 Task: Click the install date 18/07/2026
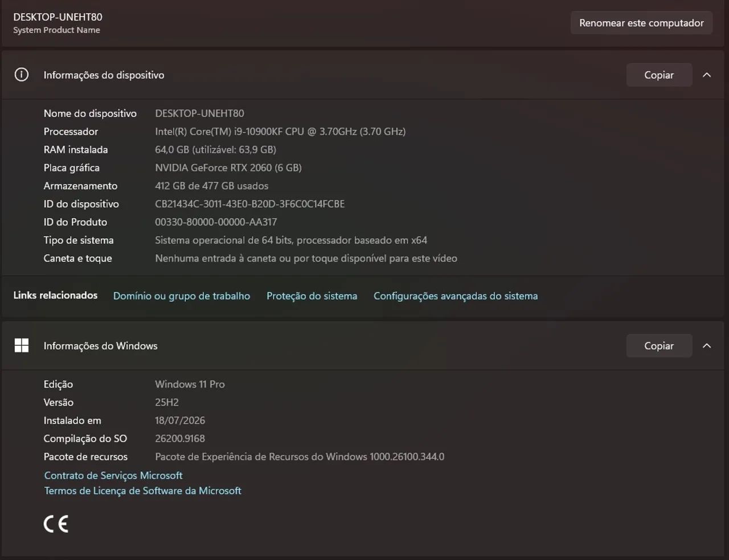pyautogui.click(x=180, y=420)
